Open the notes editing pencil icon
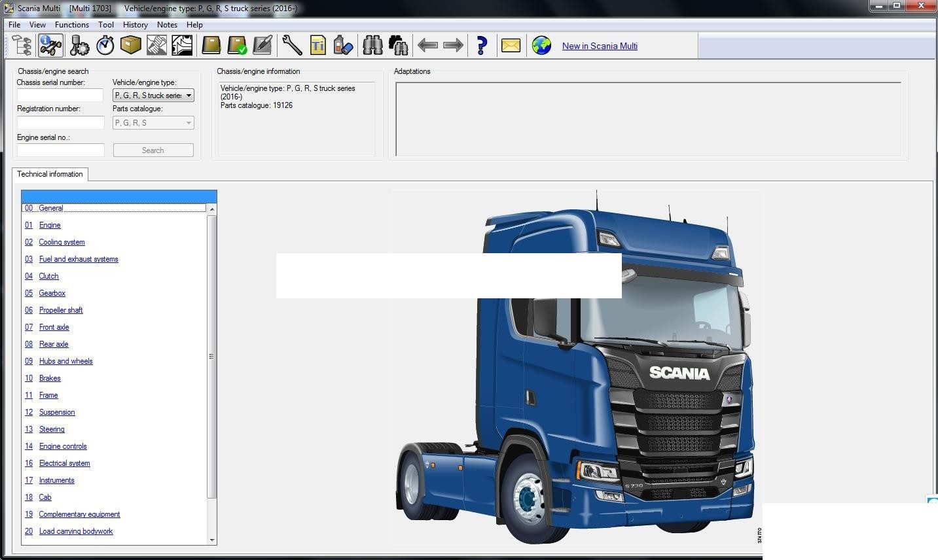 262,45
